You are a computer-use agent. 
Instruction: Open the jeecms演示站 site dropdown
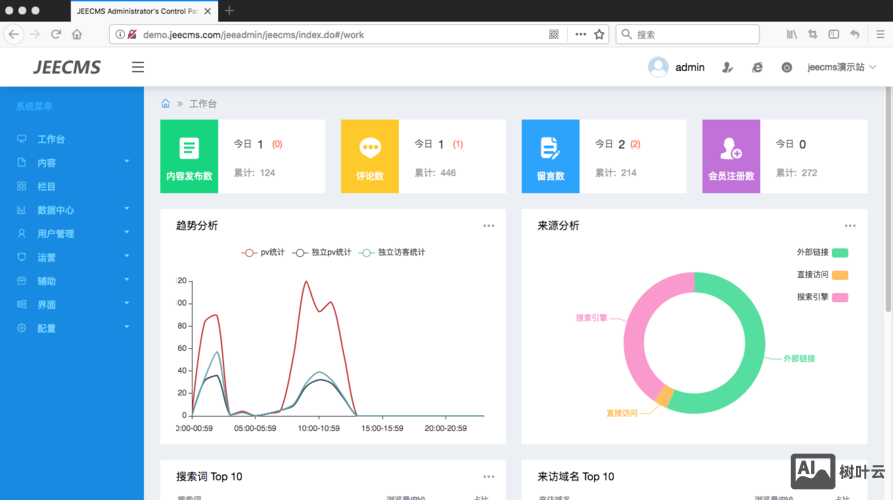[x=842, y=67]
